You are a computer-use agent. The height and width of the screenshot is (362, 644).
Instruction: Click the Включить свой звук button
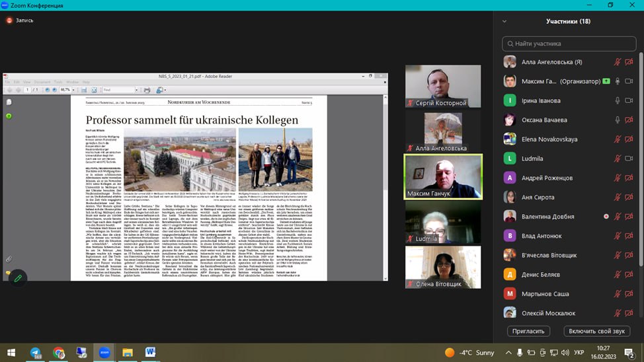(x=596, y=331)
